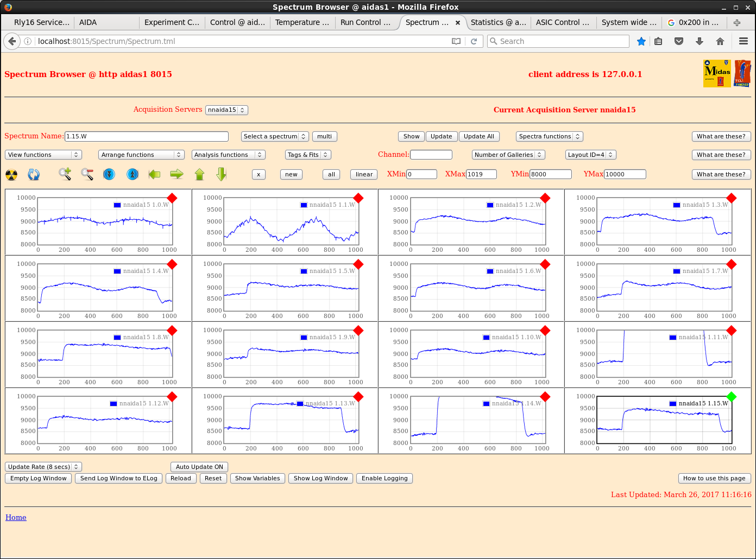This screenshot has width=756, height=559.
Task: Open the Analysis functions dropdown
Action: pyautogui.click(x=229, y=155)
